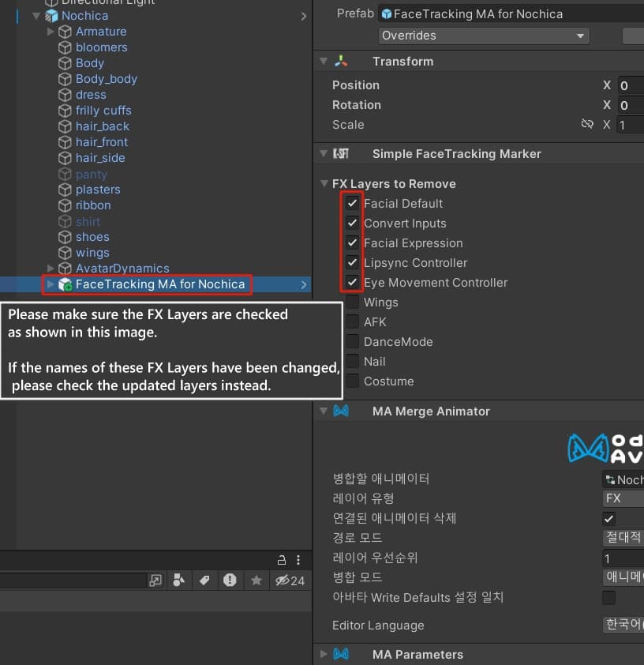This screenshot has height=665, width=644.
Task: Click the Scale X value field
Action: point(631,125)
